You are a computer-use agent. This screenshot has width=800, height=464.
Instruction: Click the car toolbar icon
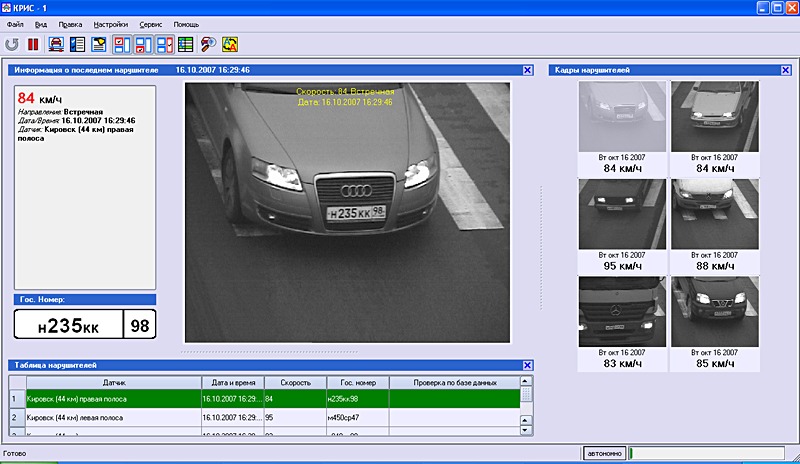(x=56, y=44)
